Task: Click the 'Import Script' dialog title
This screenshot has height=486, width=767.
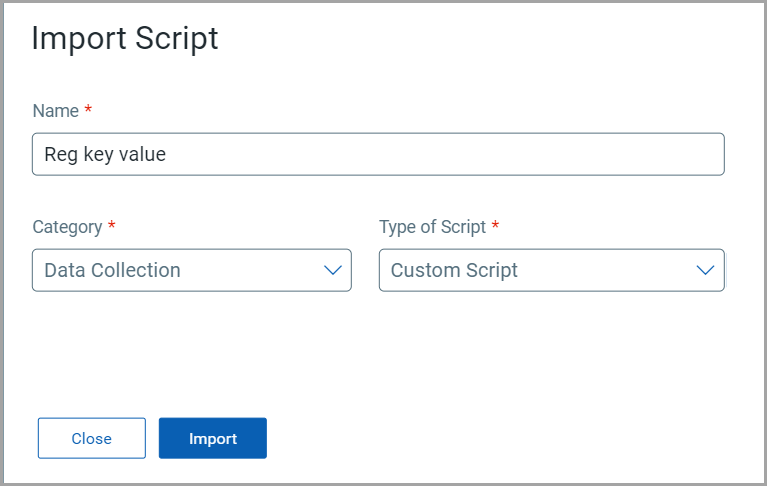Action: point(125,39)
